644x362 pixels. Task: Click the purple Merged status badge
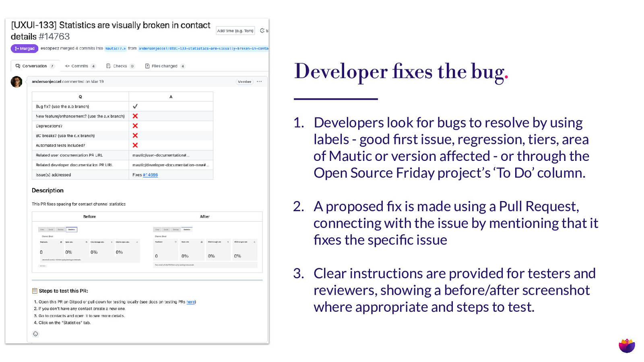pyautogui.click(x=25, y=49)
